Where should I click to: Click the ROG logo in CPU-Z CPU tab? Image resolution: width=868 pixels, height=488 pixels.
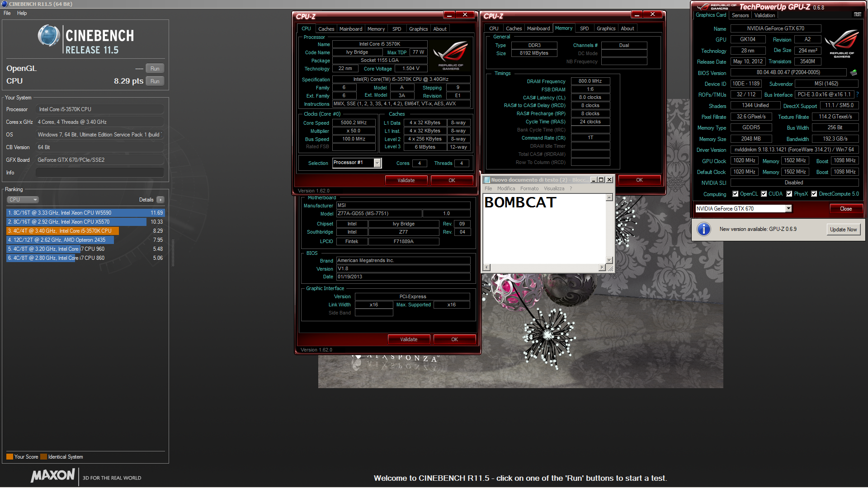pyautogui.click(x=450, y=55)
